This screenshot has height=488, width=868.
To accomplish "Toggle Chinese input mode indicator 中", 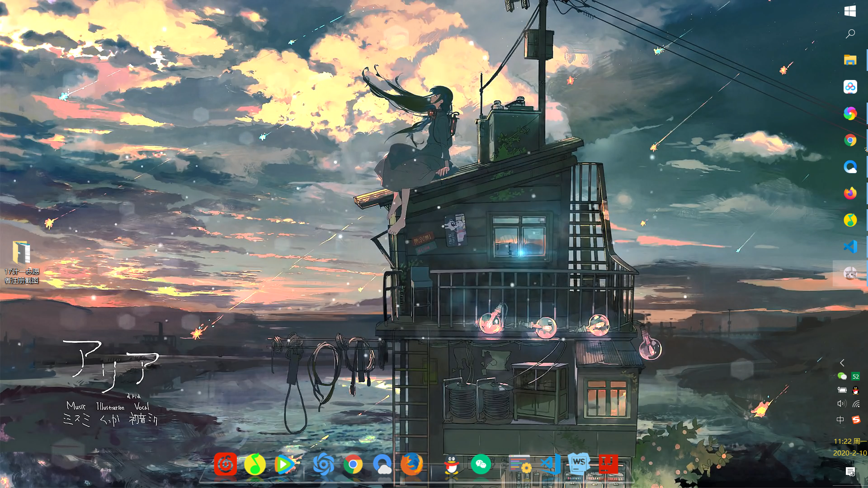I will pos(840,420).
